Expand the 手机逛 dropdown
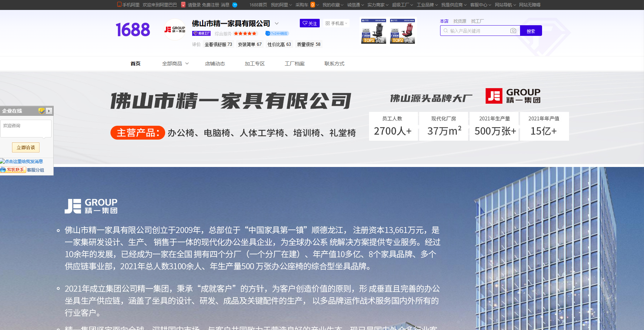Screen dimensions: 644x330 [x=336, y=23]
